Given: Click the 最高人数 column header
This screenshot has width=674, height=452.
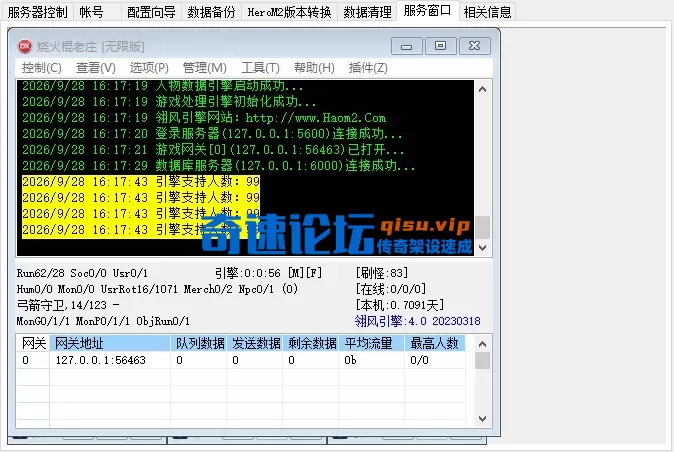Looking at the screenshot, I should [435, 343].
